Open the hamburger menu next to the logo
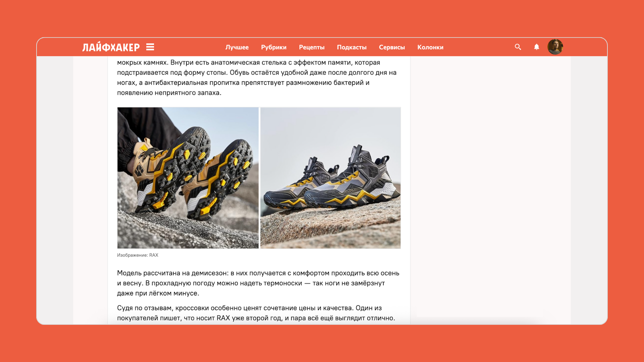Screen dimensions: 644x362 tap(150, 47)
